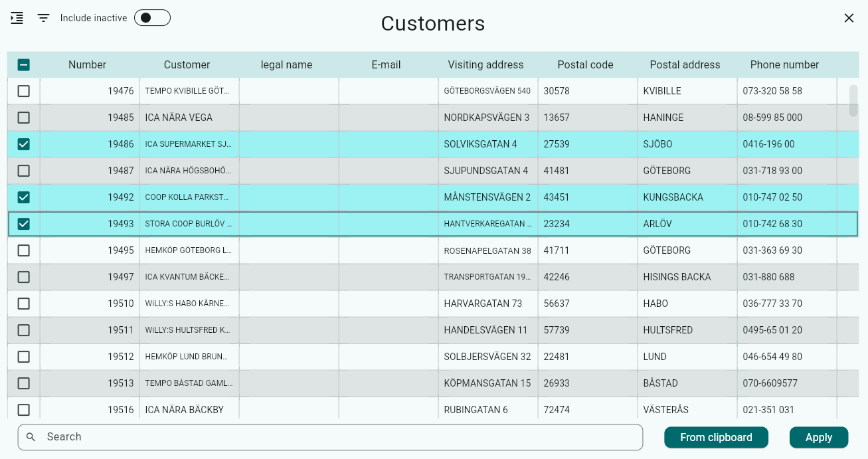
Task: Check the box for customer 19511
Action: tap(23, 330)
